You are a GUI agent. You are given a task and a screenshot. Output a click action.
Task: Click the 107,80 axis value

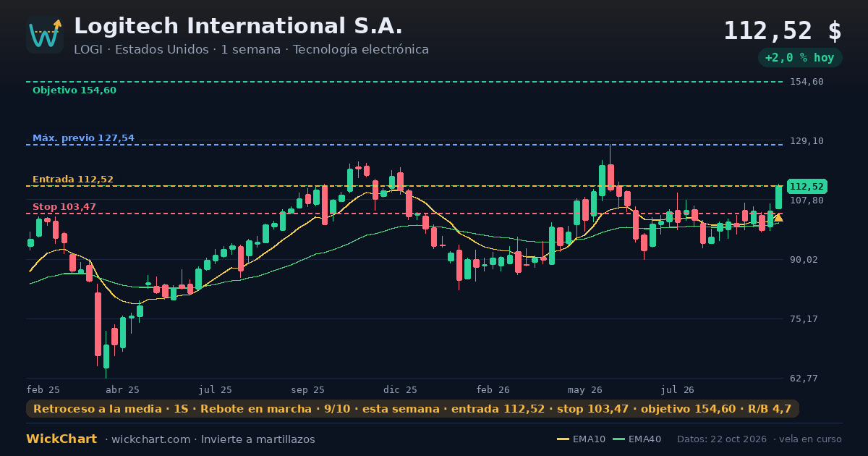[x=807, y=200]
